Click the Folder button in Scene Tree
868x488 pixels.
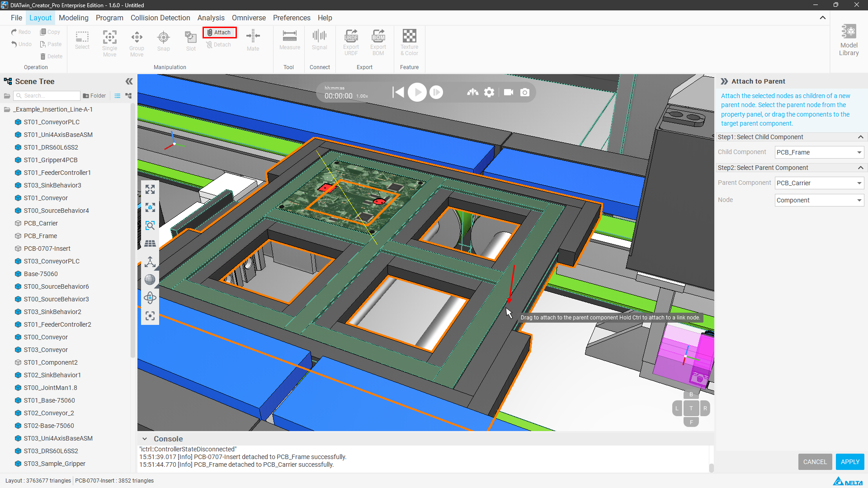pos(94,96)
